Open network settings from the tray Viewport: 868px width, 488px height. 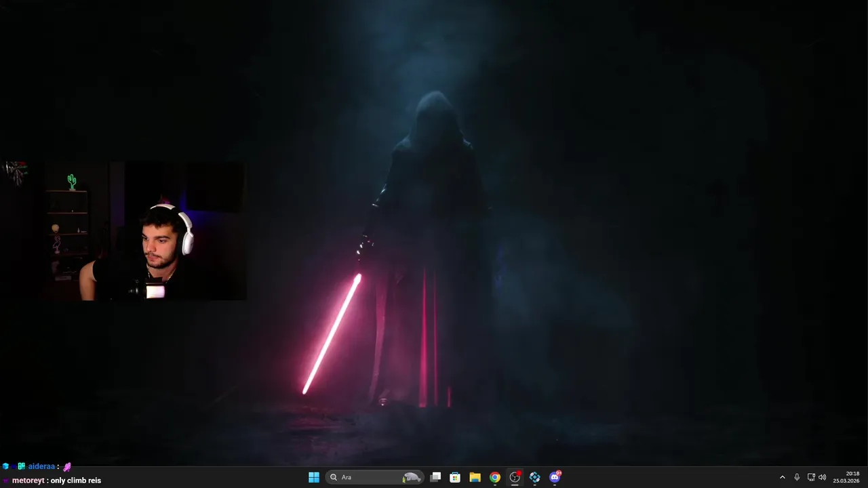[x=811, y=477]
